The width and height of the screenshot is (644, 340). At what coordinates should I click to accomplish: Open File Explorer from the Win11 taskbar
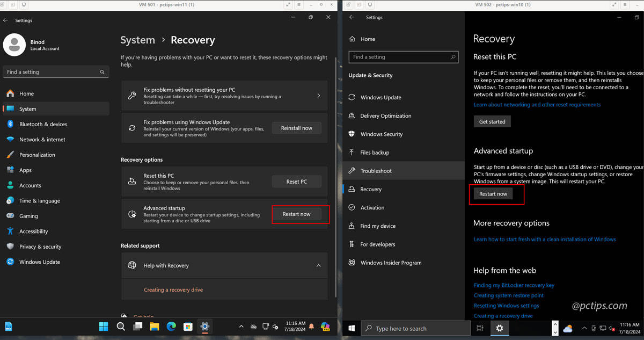(x=153, y=326)
